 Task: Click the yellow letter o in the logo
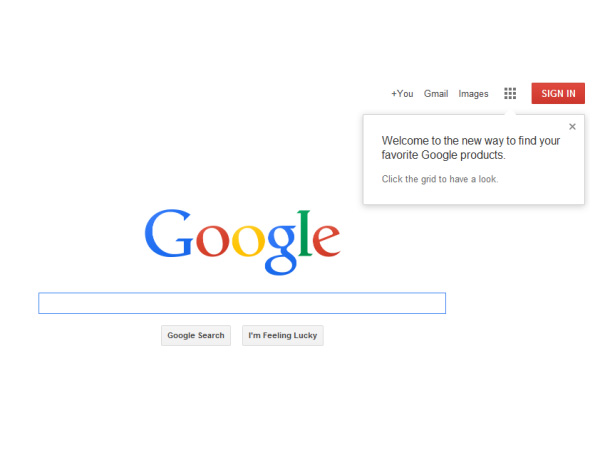coord(248,240)
